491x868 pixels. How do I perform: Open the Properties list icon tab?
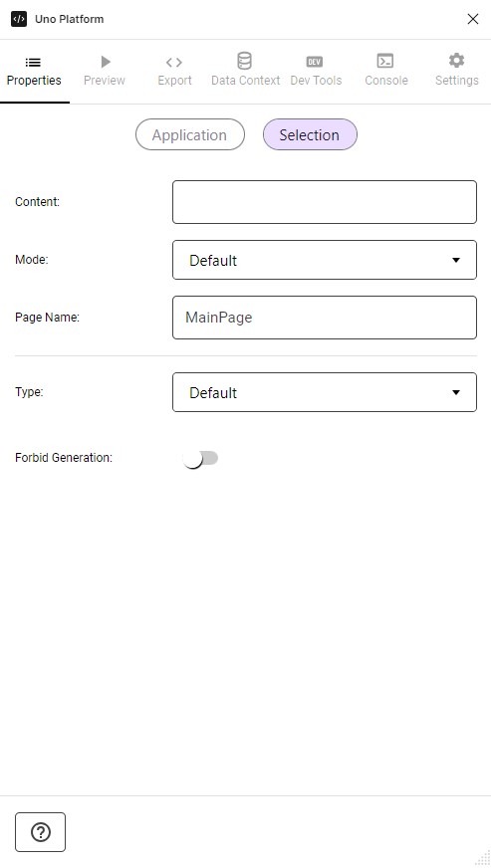tap(33, 62)
